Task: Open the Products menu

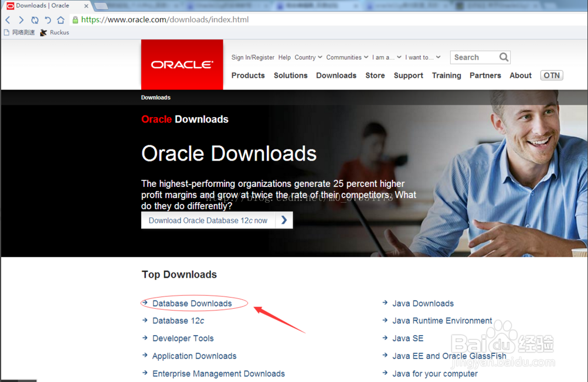Action: pos(248,76)
